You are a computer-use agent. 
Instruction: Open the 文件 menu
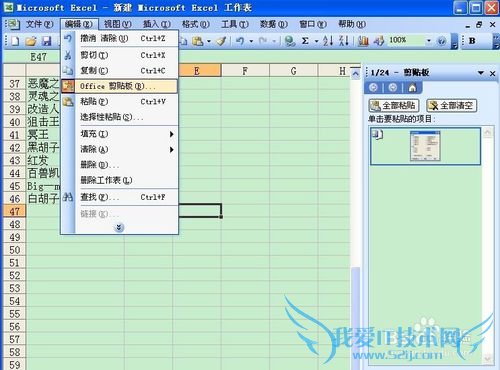point(39,24)
